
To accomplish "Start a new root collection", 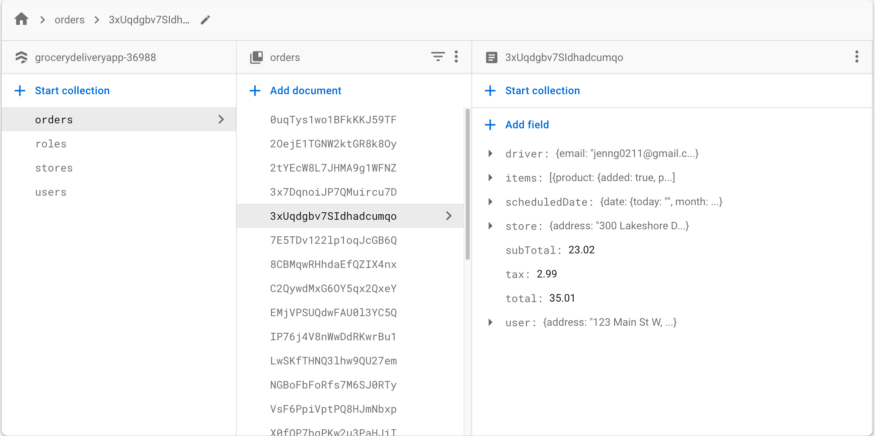I will 72,90.
